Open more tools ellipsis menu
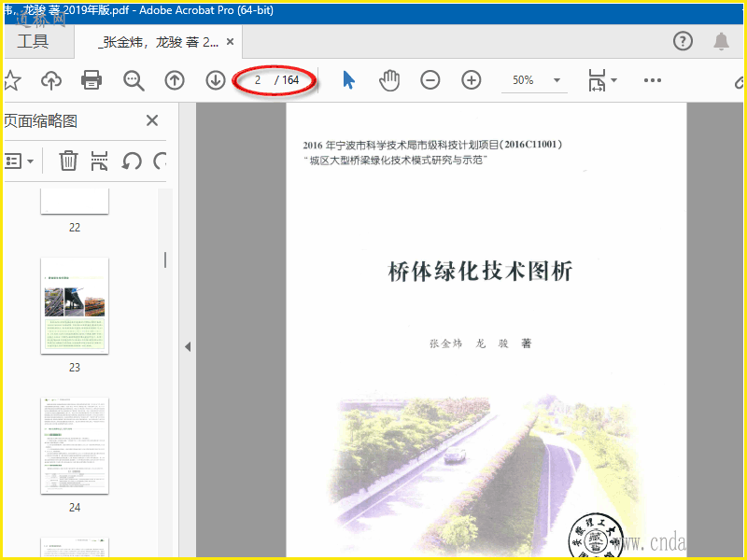 (652, 80)
